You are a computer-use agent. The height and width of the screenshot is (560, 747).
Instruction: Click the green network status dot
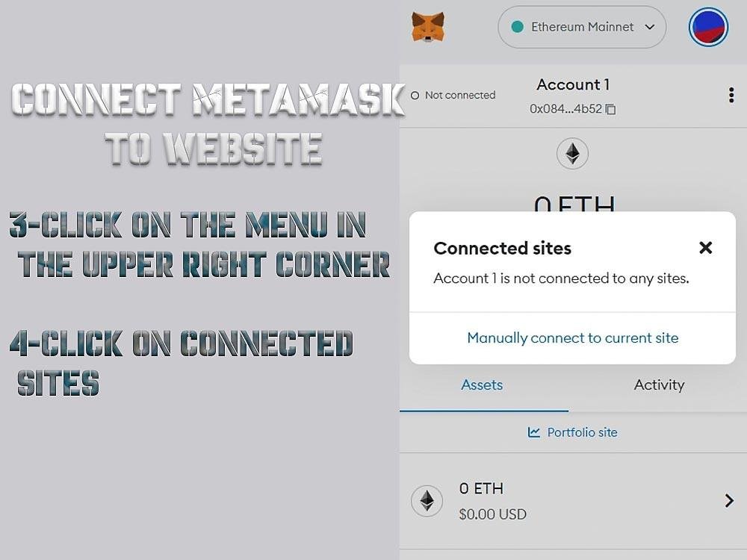point(517,27)
